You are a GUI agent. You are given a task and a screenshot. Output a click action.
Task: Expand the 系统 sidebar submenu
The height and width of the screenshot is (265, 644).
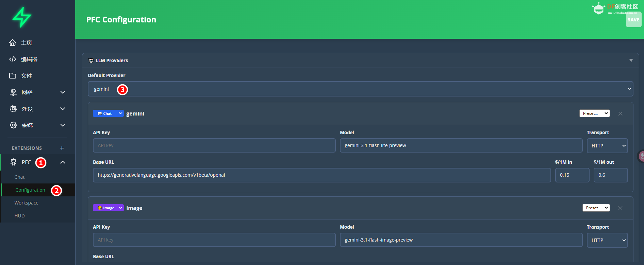pyautogui.click(x=63, y=125)
